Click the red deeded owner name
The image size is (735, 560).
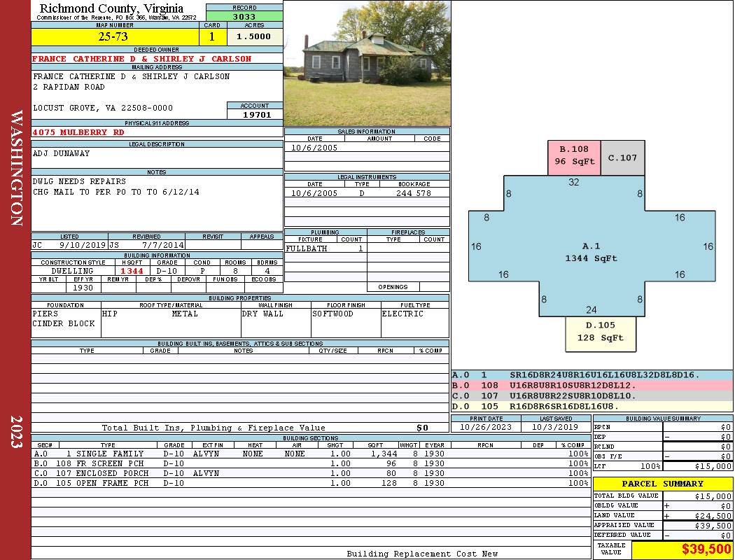pyautogui.click(x=141, y=59)
